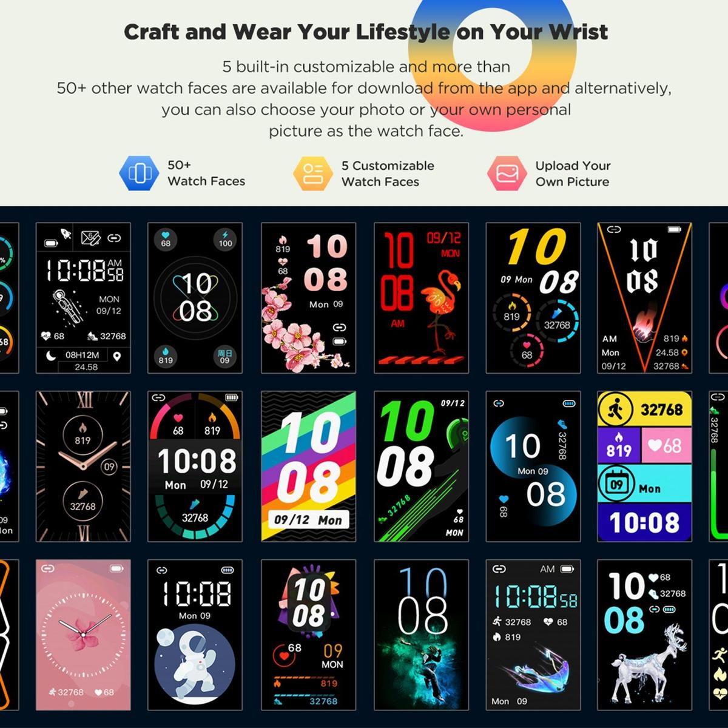The image size is (728, 728).
Task: Choose the green 10 08 sporty face
Action: click(x=422, y=467)
